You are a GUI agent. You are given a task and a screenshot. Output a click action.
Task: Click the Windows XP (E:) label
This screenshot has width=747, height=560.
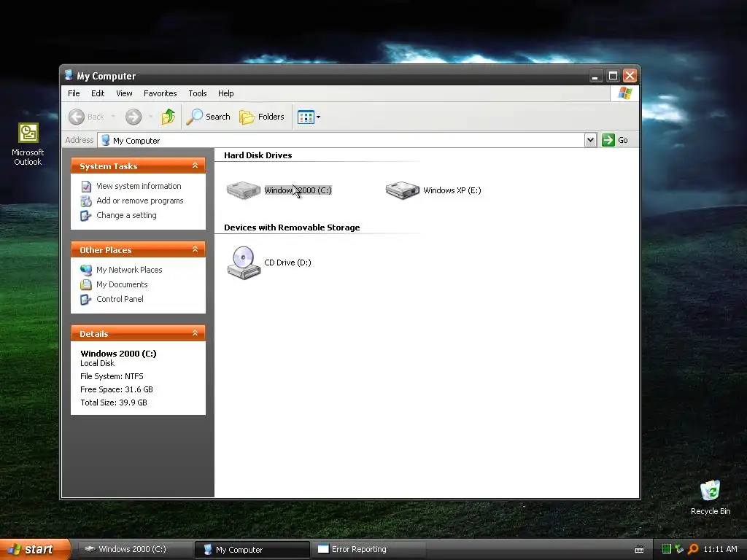[x=452, y=190]
